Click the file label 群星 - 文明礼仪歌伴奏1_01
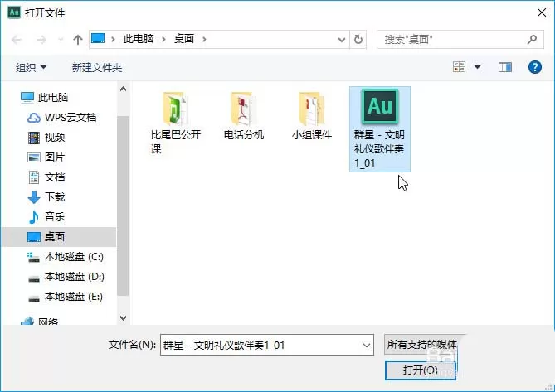The image size is (555, 392). [379, 149]
